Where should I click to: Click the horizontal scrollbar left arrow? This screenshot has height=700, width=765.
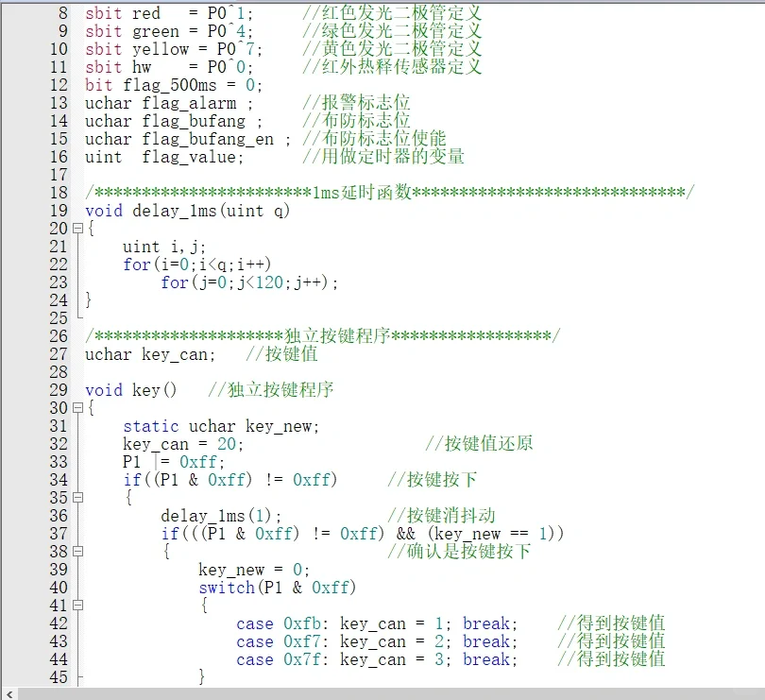pyautogui.click(x=9, y=693)
